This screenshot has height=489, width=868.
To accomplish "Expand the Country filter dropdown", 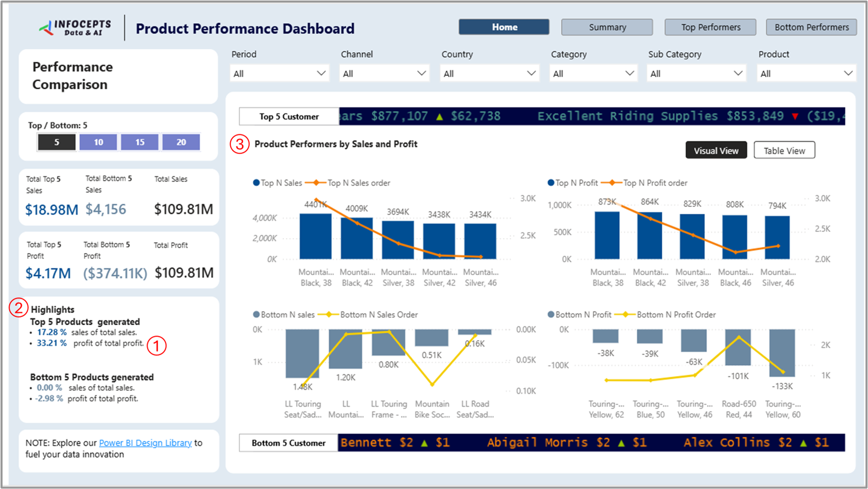I will click(x=489, y=74).
